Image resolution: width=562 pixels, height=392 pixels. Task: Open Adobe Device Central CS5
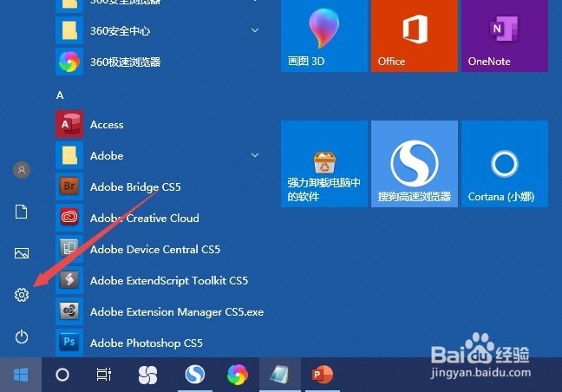tap(160, 249)
